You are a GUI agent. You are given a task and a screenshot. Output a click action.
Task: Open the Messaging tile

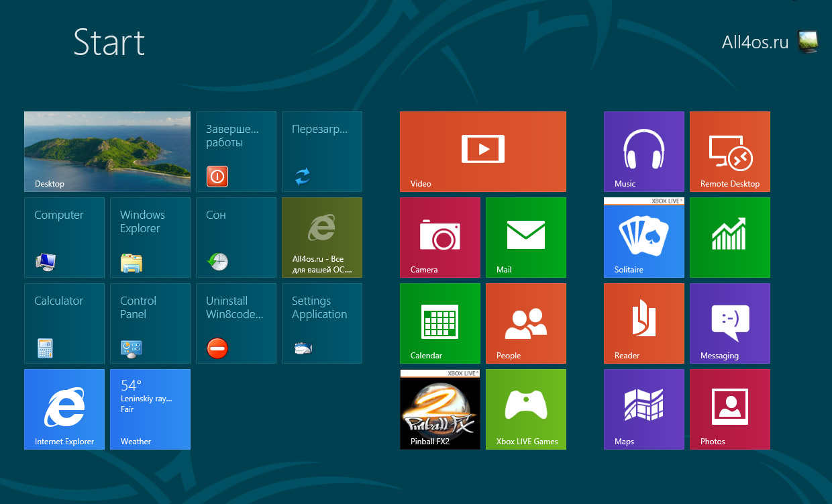[x=730, y=323]
